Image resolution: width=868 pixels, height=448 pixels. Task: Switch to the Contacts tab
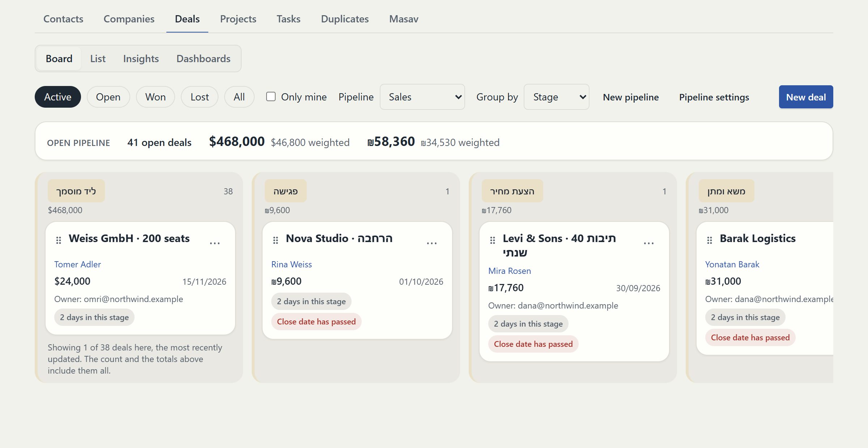coord(63,19)
